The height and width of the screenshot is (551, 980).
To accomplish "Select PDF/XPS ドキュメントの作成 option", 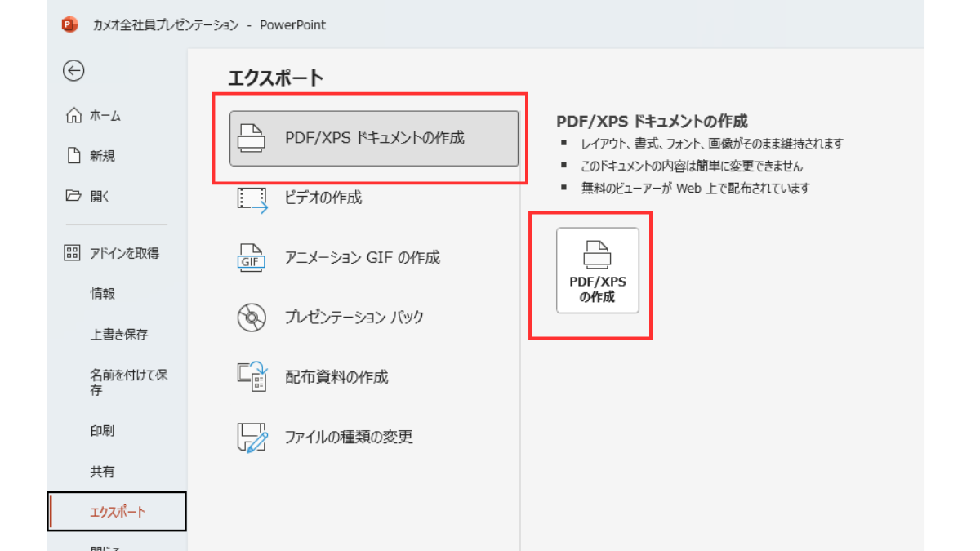I will [x=374, y=138].
